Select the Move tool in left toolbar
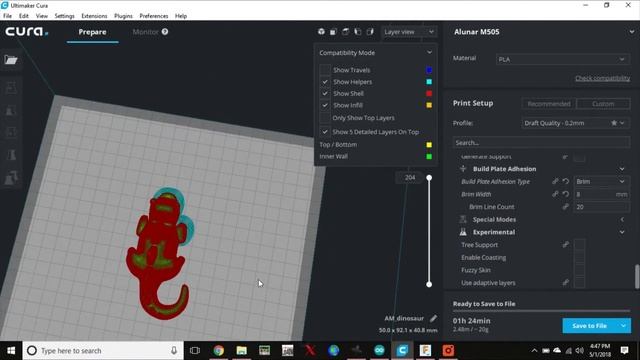Screen dimensions: 640x360 tap(11, 87)
